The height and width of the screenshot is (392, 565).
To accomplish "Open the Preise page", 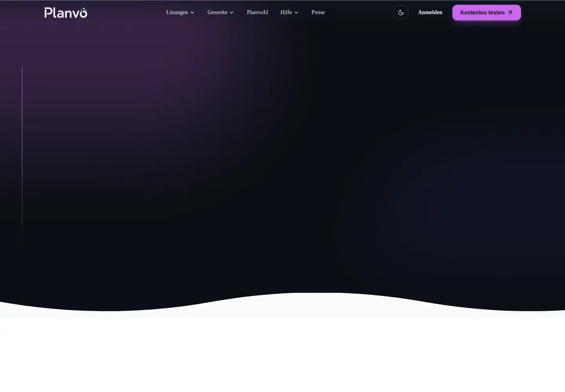I will click(x=318, y=13).
